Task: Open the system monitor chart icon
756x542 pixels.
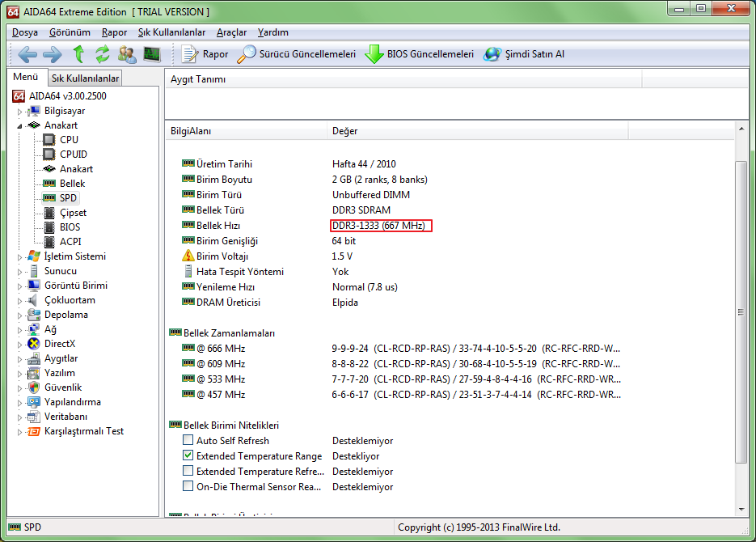Action: tap(152, 54)
